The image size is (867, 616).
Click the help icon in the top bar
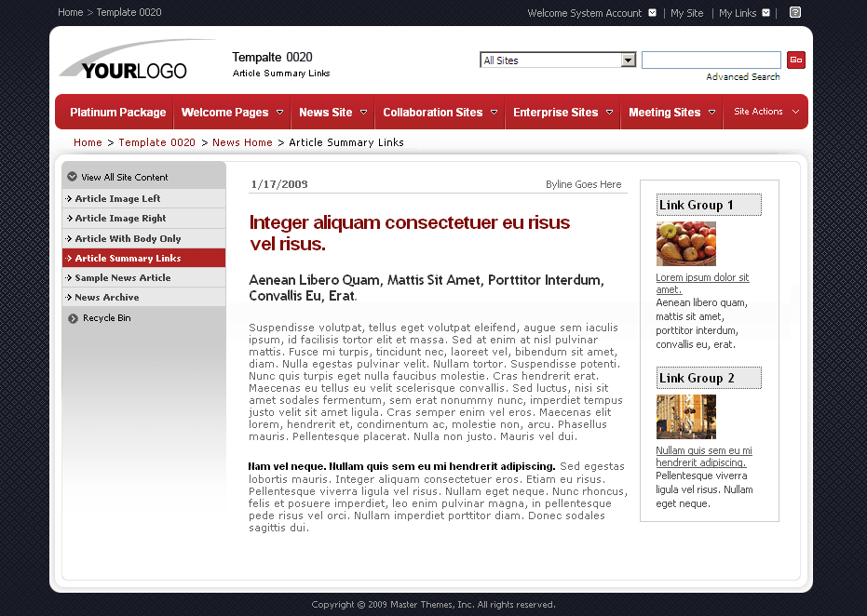(794, 12)
